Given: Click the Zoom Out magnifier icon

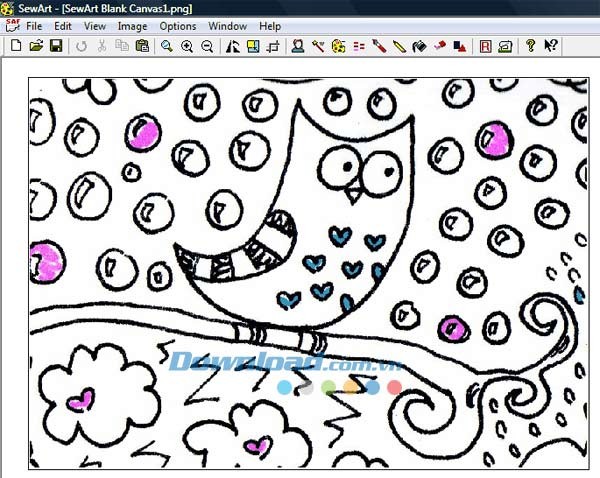Looking at the screenshot, I should [207, 46].
